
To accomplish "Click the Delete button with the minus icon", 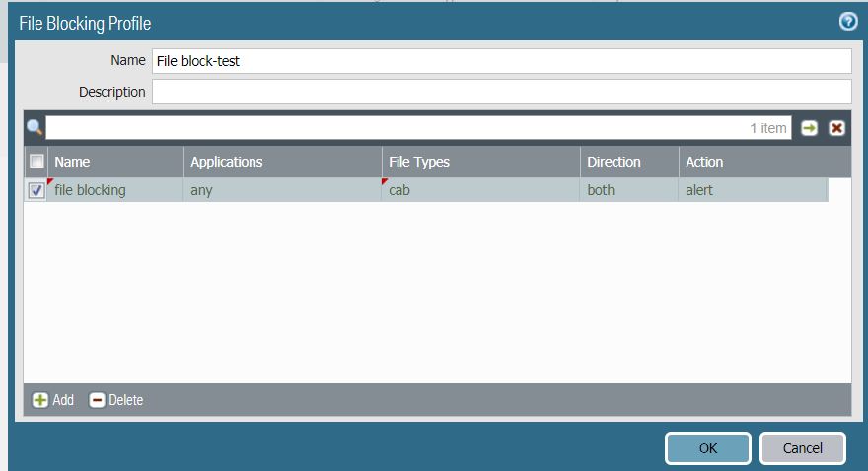I will [116, 400].
